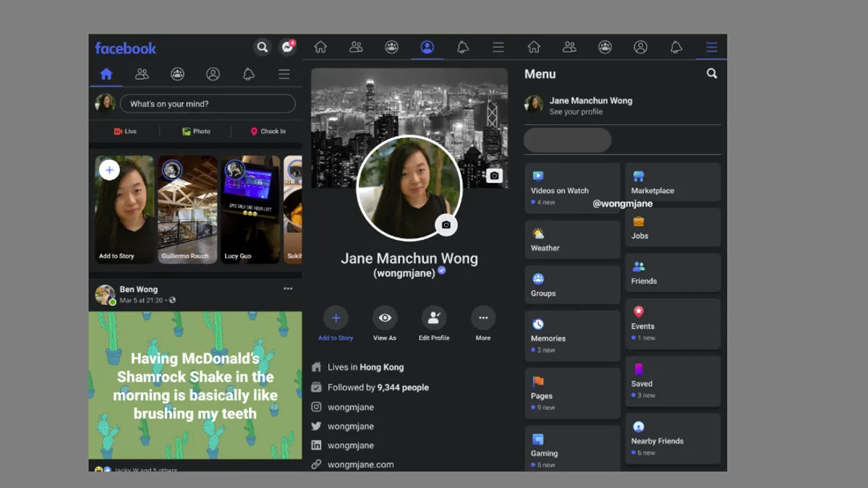Screen dimensions: 868x488
Task: Open the More options on profile
Action: pyautogui.click(x=483, y=323)
